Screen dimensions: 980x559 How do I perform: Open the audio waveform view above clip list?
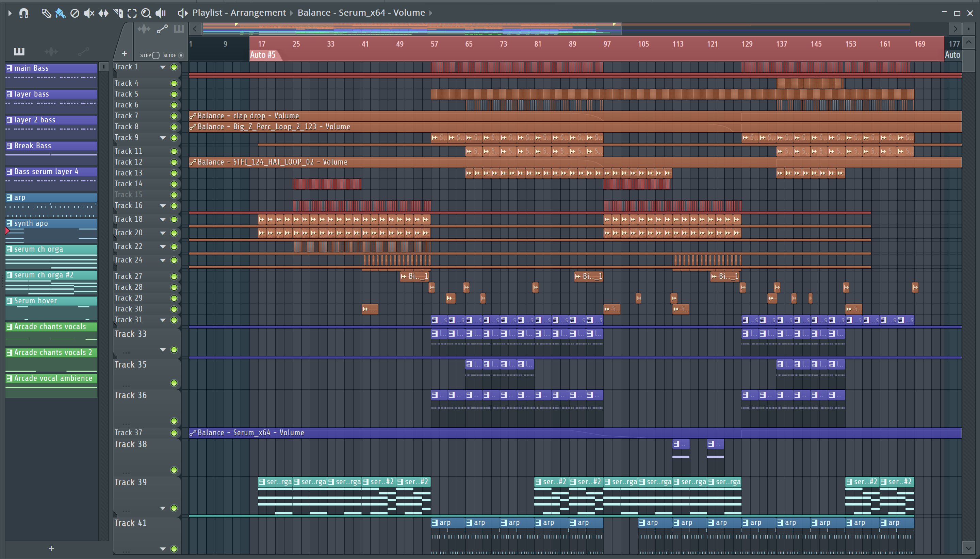pyautogui.click(x=51, y=51)
